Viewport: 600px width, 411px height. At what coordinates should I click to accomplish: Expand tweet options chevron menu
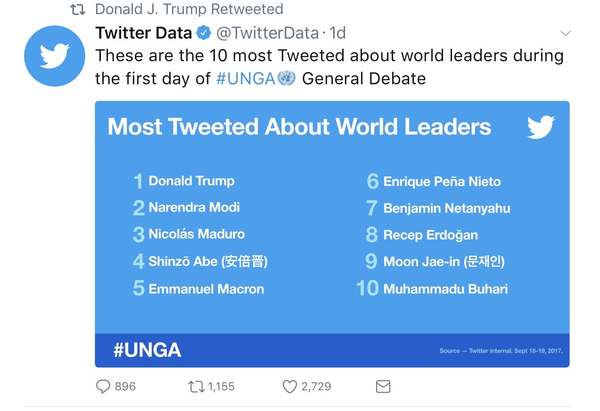[x=565, y=33]
